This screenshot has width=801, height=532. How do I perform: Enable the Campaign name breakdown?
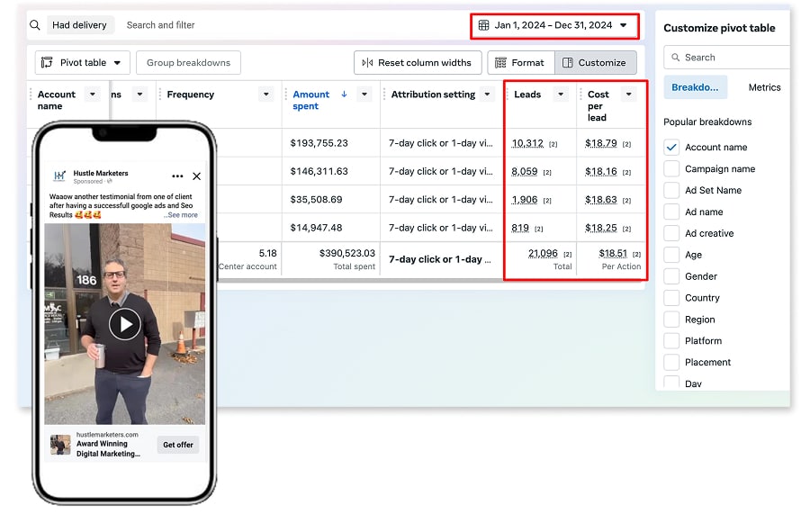tap(671, 168)
